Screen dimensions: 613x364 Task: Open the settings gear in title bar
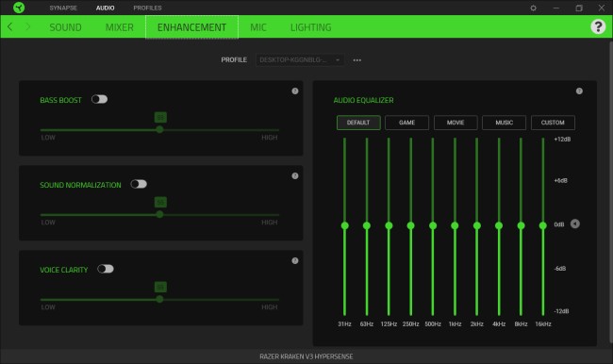(533, 8)
